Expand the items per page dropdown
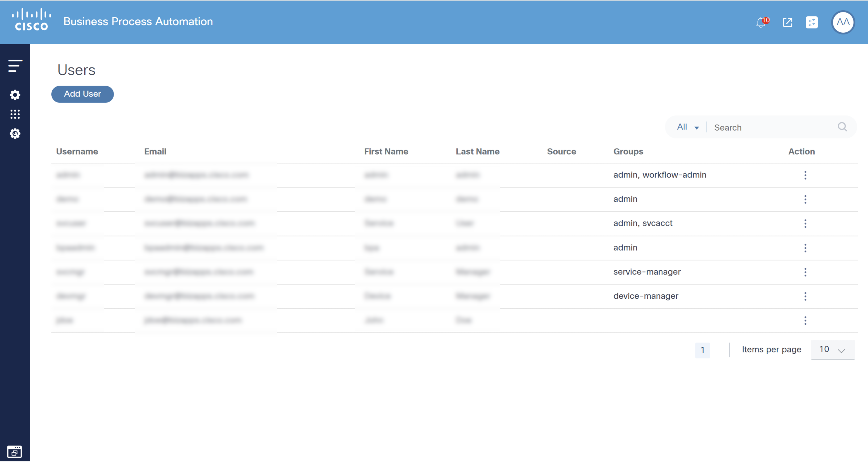The width and height of the screenshot is (868, 462). pos(832,350)
